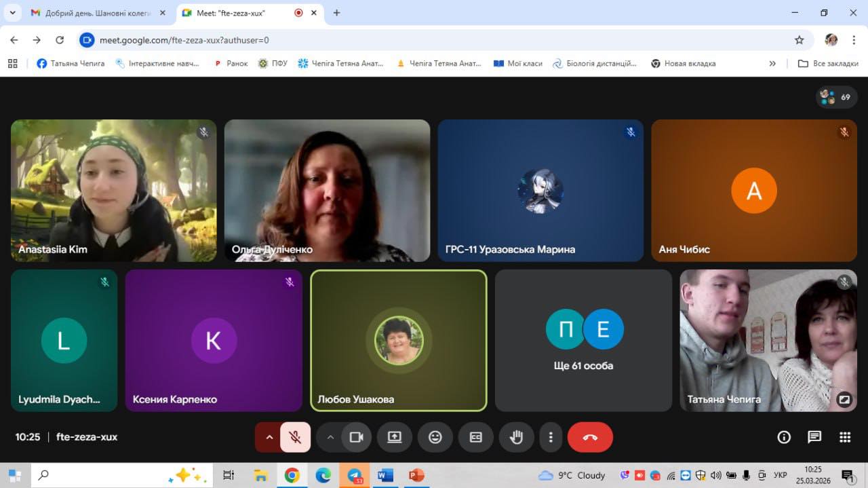Select Любов Ушакова's video tile

(399, 340)
